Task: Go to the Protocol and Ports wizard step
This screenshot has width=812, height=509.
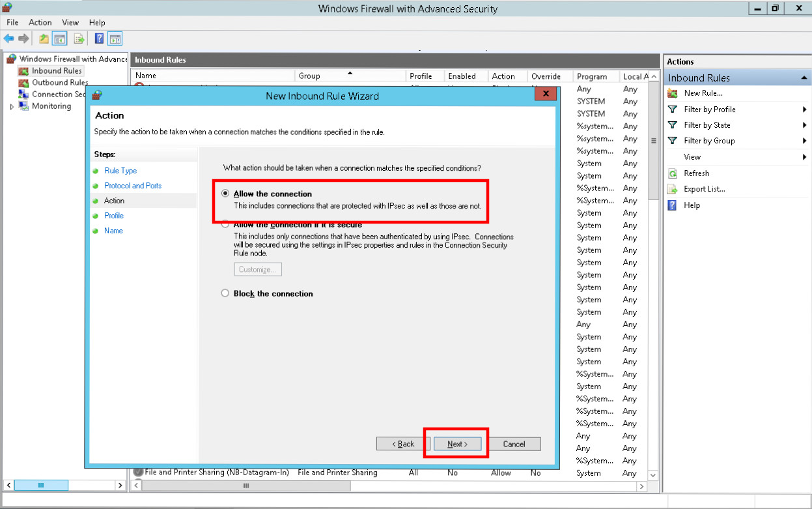Action: click(x=133, y=186)
